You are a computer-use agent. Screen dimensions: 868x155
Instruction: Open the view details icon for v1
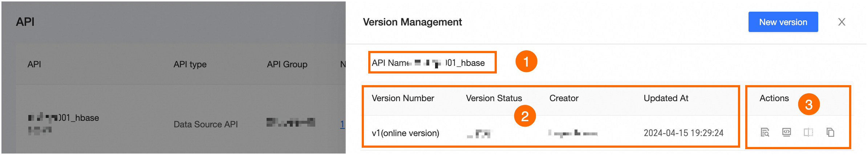(x=764, y=132)
